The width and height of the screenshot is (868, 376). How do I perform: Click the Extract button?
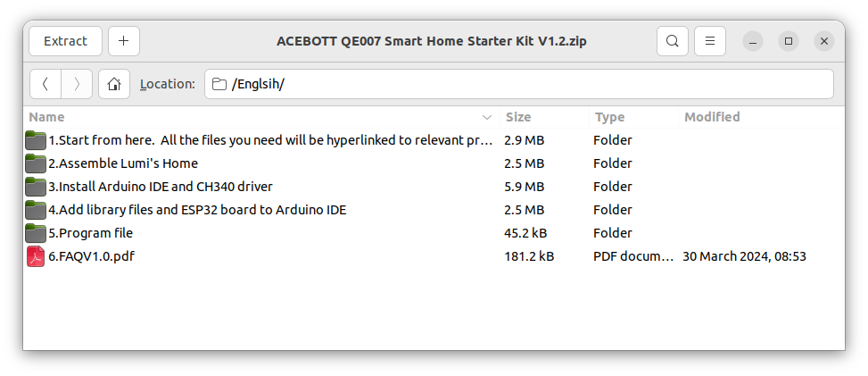(x=65, y=41)
